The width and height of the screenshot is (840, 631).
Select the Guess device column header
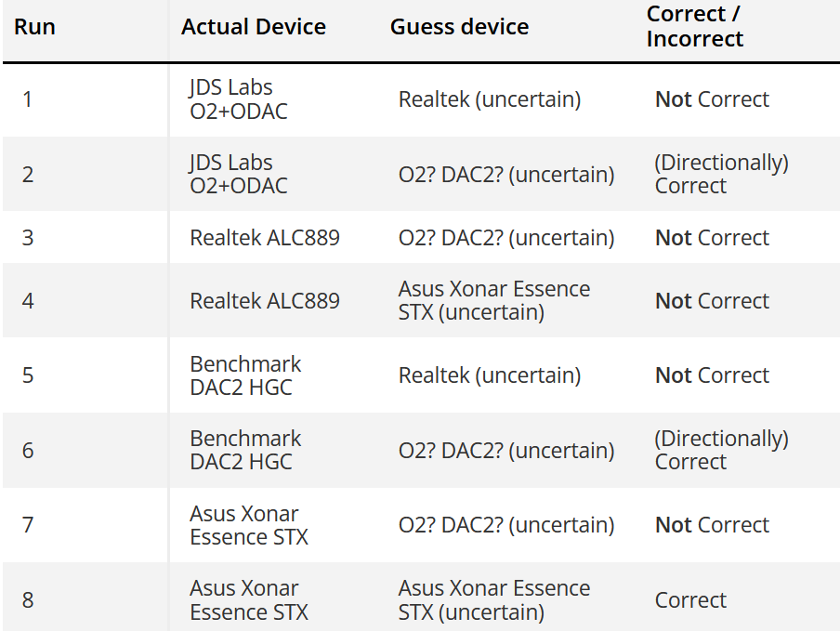459,27
